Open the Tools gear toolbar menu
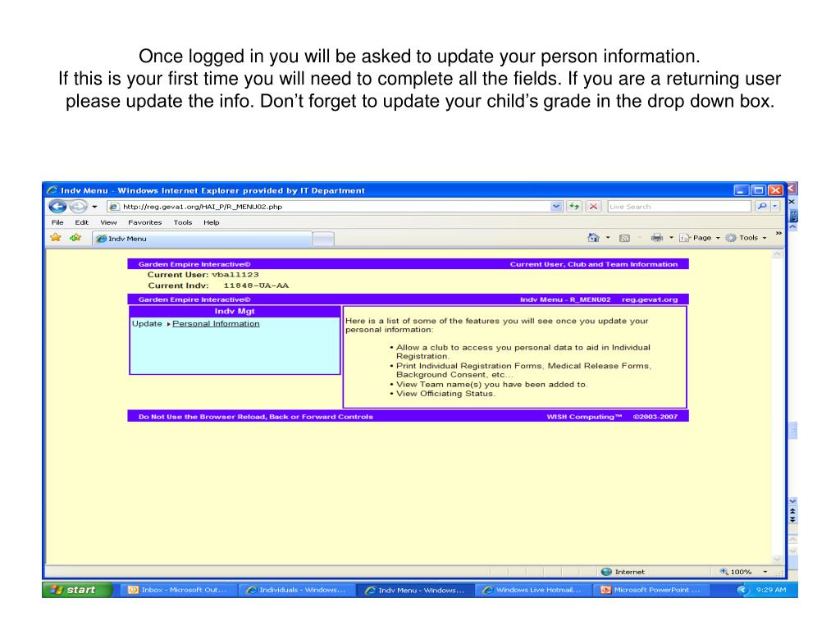The image size is (840, 630). coord(746,238)
